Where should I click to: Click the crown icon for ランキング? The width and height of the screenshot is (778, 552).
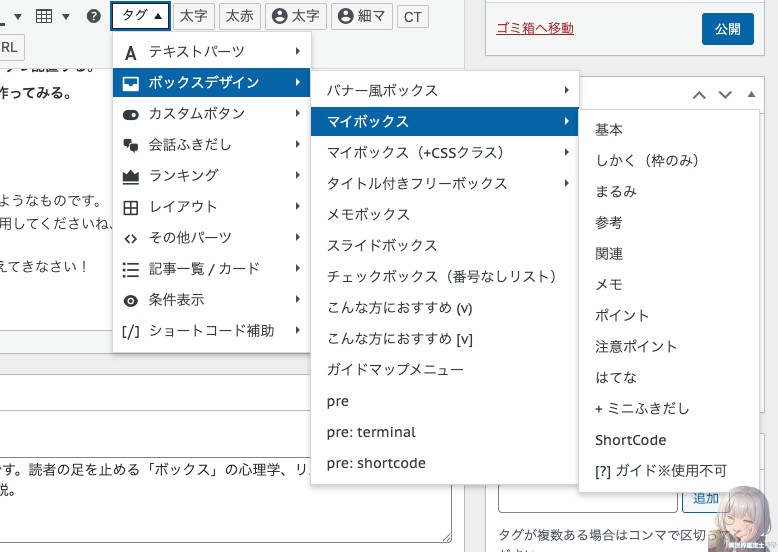(130, 176)
